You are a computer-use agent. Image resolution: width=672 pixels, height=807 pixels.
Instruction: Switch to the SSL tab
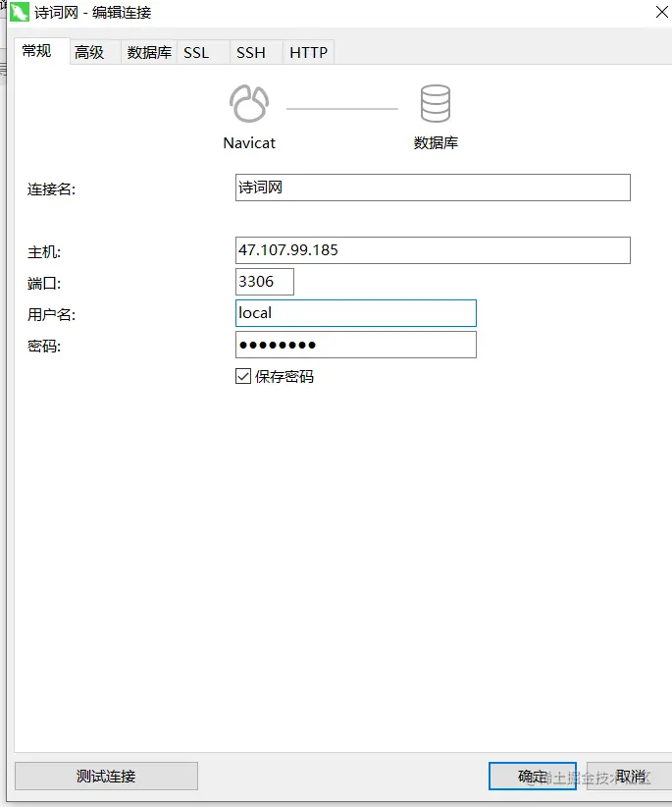(203, 52)
